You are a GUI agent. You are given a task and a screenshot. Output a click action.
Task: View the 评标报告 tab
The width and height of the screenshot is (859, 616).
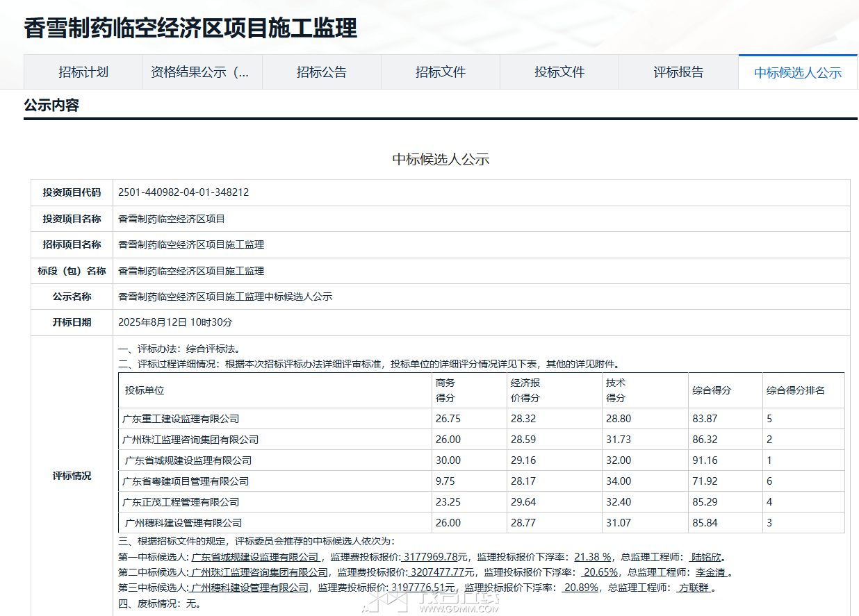[x=678, y=72]
